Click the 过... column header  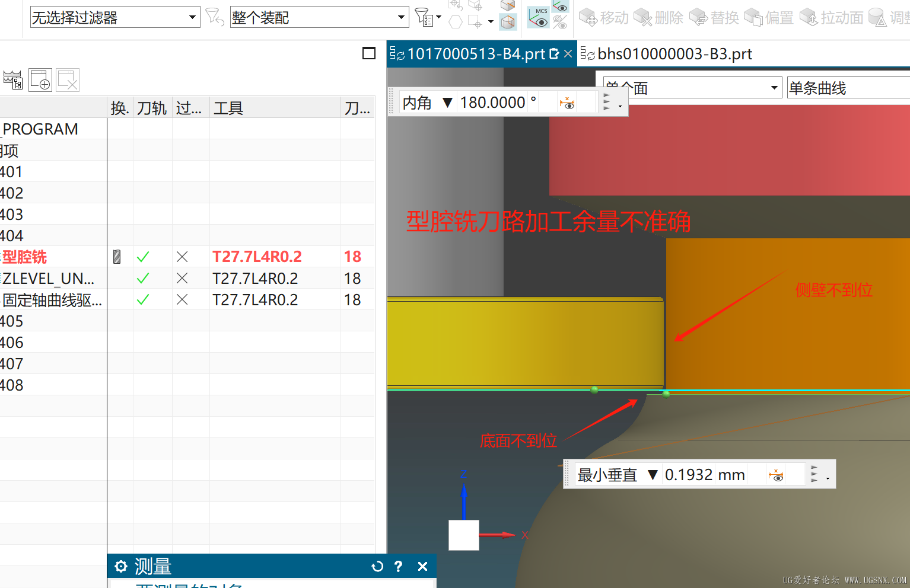pyautogui.click(x=190, y=108)
